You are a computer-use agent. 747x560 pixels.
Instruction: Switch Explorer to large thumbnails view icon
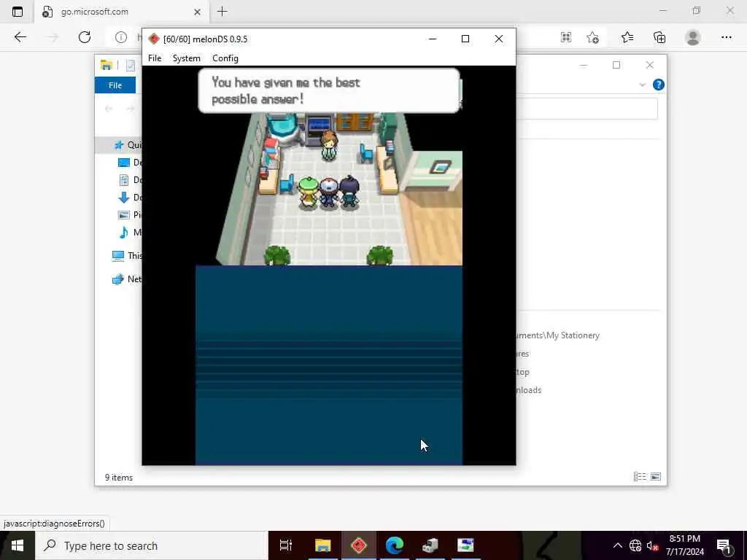click(x=656, y=477)
